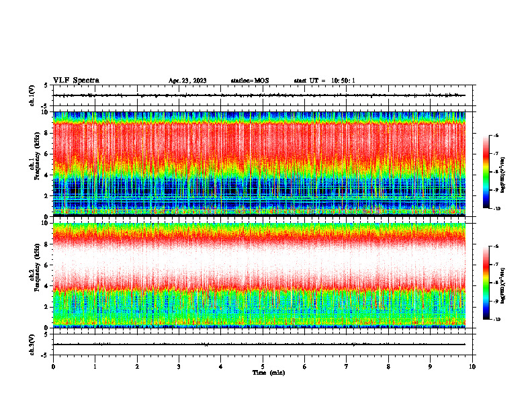This screenshot has height=411, width=532.
Task: Click the ch.1 spectrogram image
Action: click(x=259, y=164)
